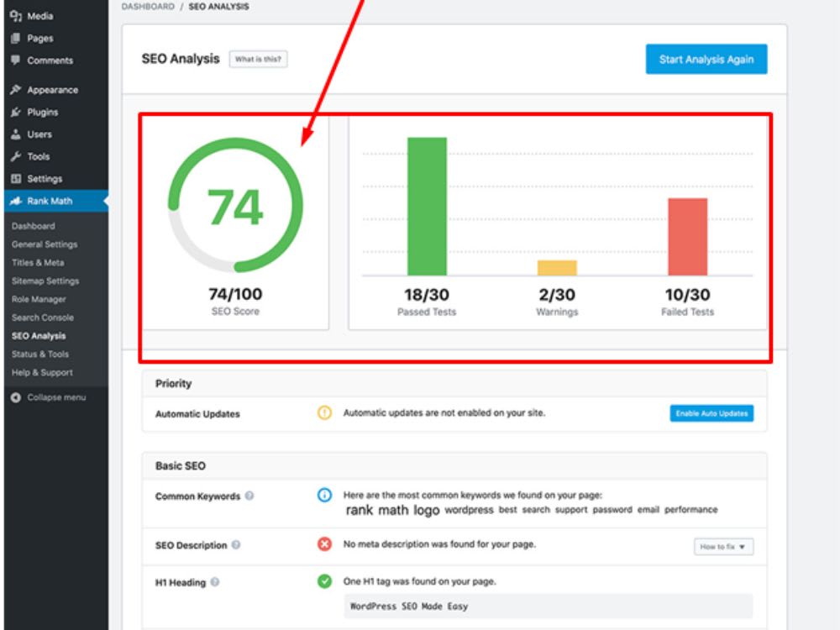Screen dimensions: 840x630
Task: Click the circular 74 SEO score gauge
Action: (x=235, y=205)
